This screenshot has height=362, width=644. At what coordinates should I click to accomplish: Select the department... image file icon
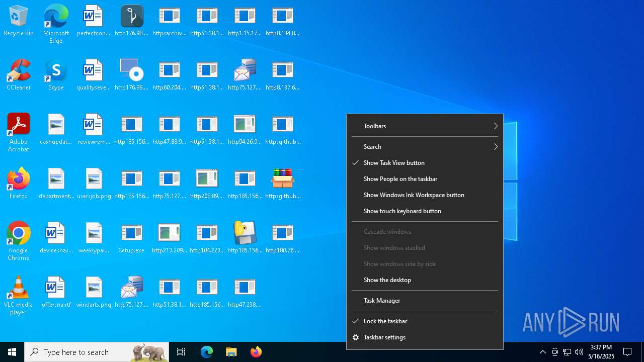click(x=56, y=184)
